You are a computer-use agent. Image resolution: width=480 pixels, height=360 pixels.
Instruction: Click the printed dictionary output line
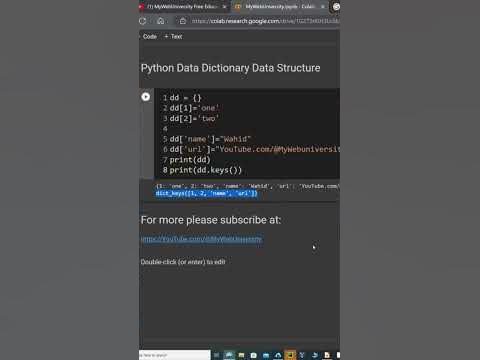(247, 186)
